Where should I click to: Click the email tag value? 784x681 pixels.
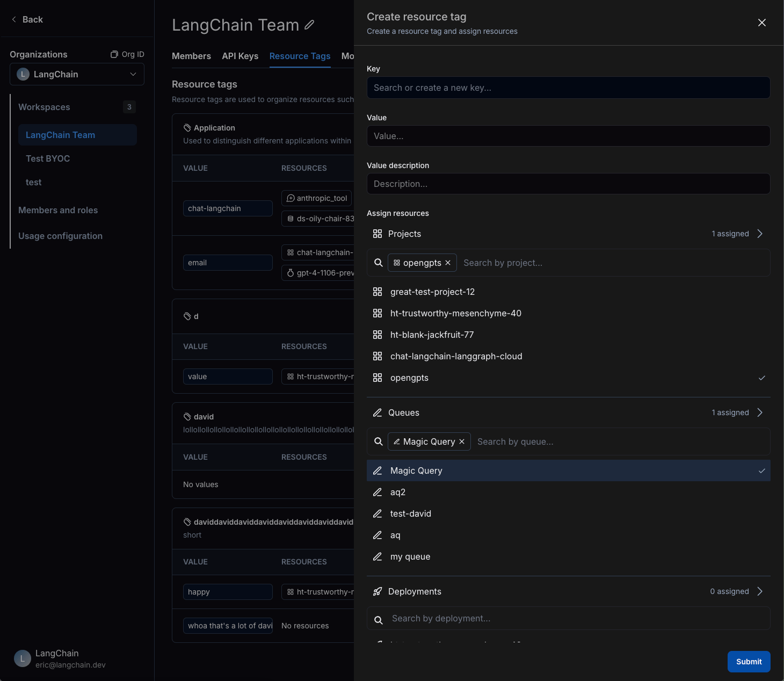click(228, 263)
